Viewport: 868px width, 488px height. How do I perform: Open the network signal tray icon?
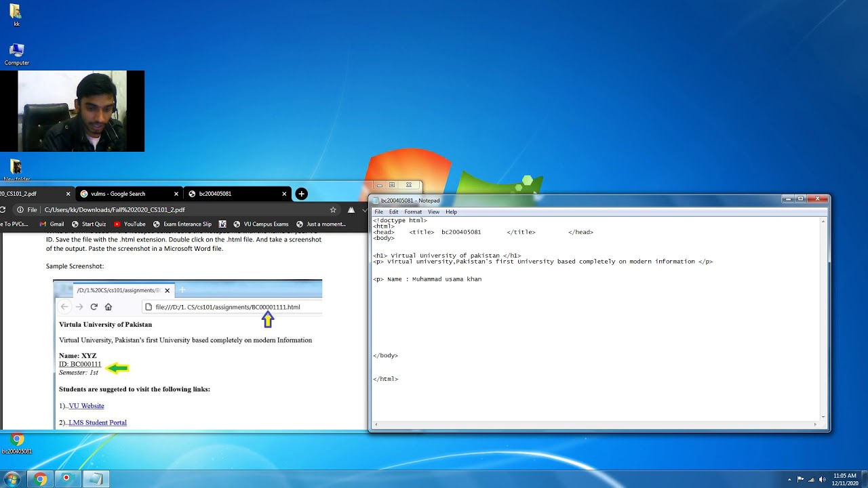(811, 480)
